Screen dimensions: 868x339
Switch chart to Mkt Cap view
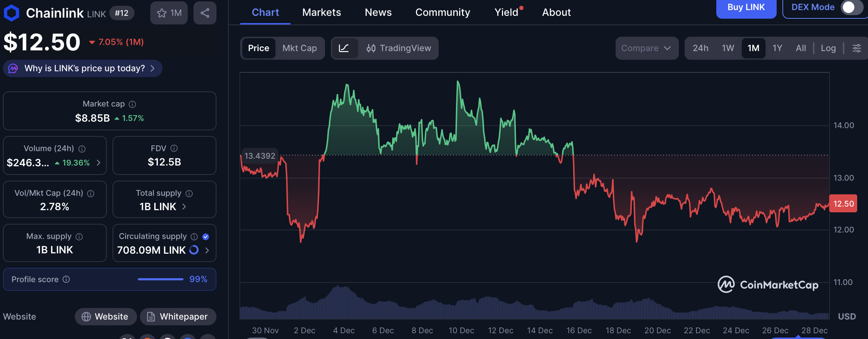point(300,48)
